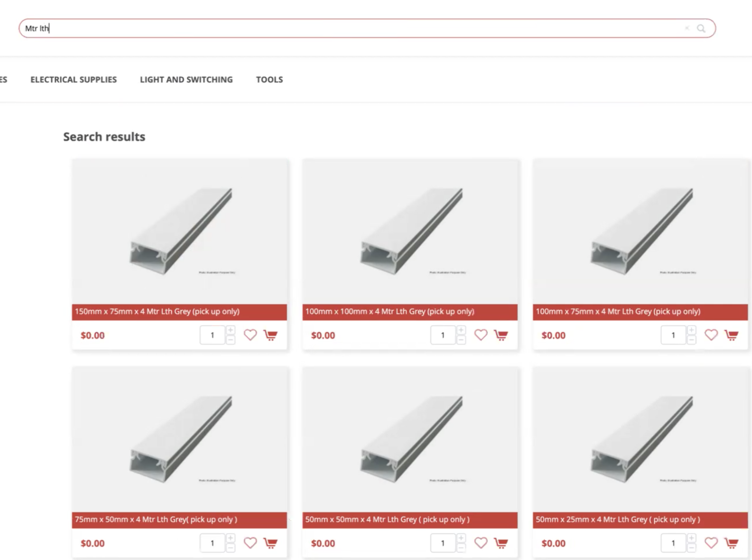Viewport: 752px width, 560px height.
Task: Open the Tools menu
Action: [269, 79]
